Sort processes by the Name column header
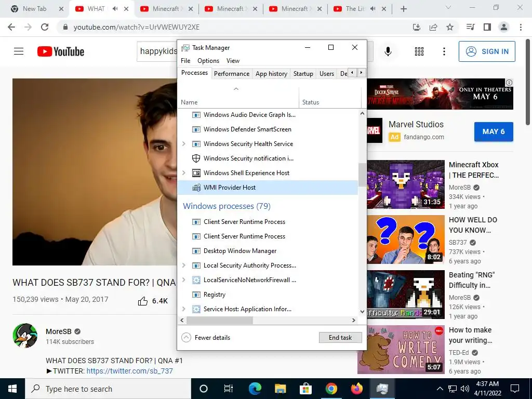Viewport: 532px width, 399px height. (x=238, y=98)
